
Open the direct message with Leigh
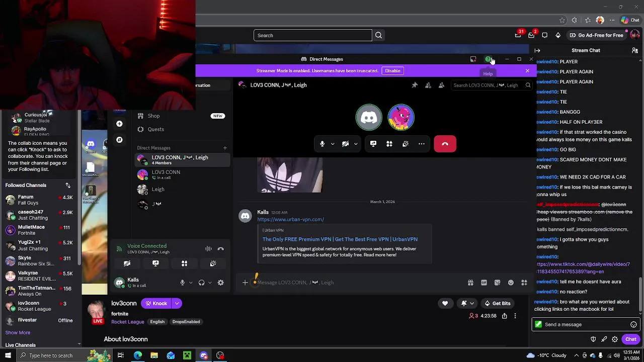[182, 189]
